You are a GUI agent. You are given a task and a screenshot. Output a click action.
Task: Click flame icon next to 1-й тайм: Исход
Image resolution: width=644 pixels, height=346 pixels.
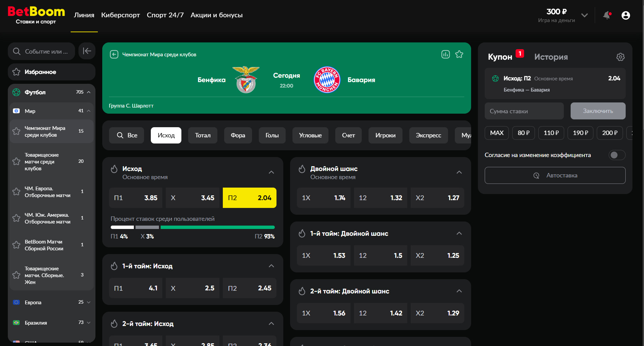[x=114, y=266]
